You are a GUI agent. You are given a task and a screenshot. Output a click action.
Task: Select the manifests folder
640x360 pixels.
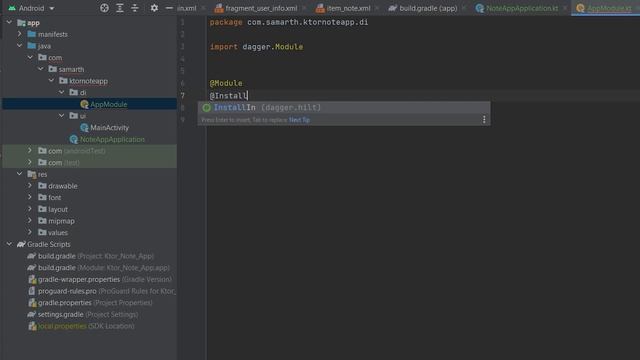53,34
